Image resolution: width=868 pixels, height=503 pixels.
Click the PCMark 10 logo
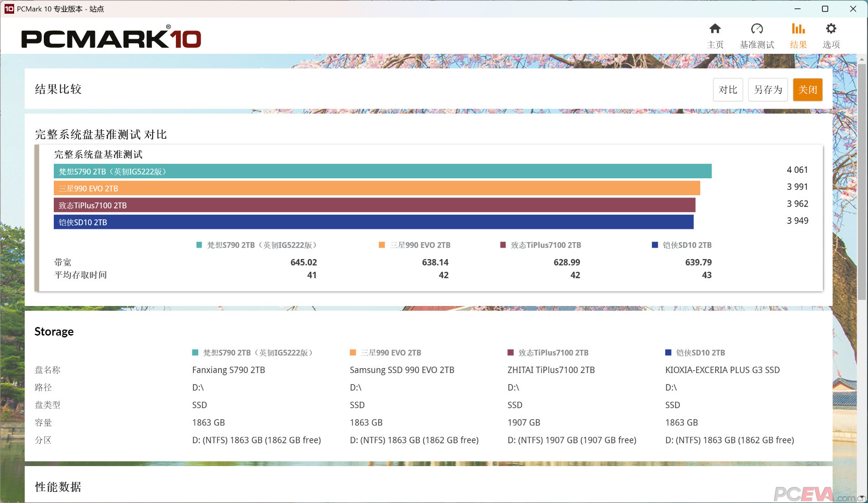111,38
